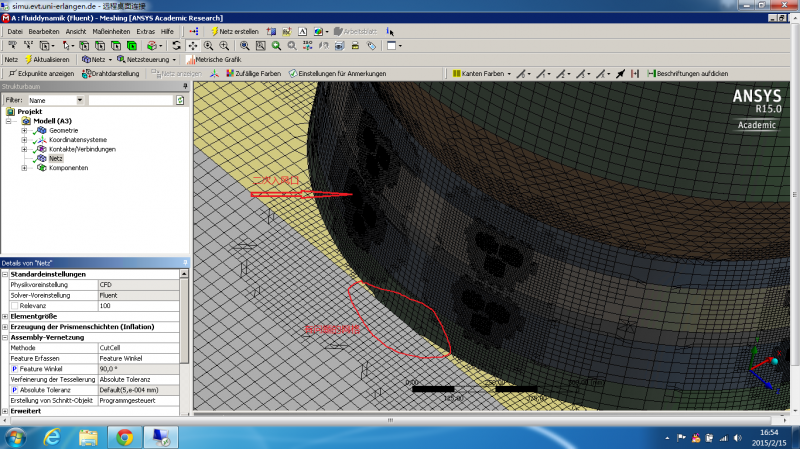
Task: Select the Rotate view tool
Action: (x=177, y=46)
